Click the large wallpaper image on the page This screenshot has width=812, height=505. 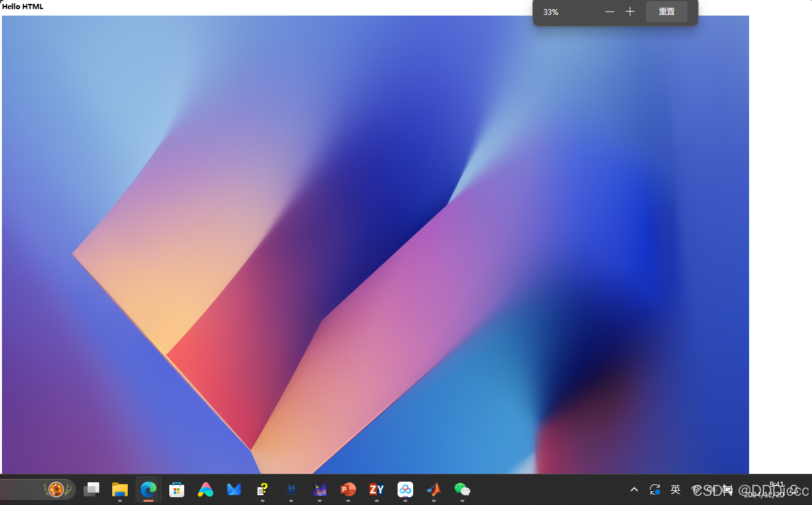376,245
